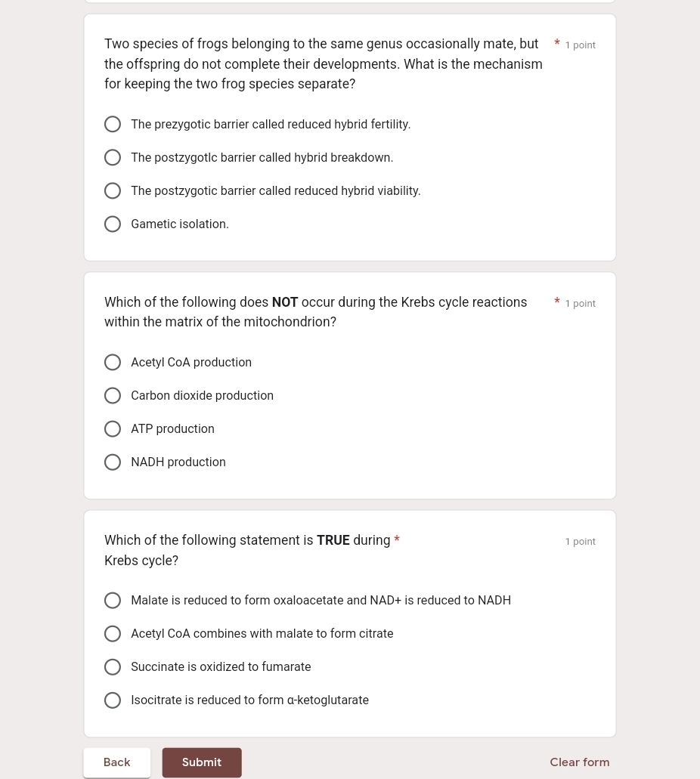Click the '1 point' label on last question
The width and height of the screenshot is (700, 779).
click(x=580, y=542)
